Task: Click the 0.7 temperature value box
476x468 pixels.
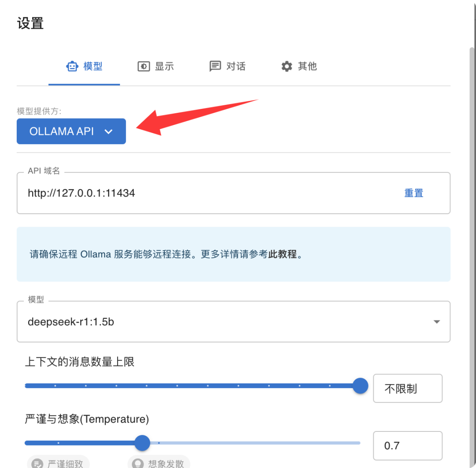Action: [x=407, y=446]
